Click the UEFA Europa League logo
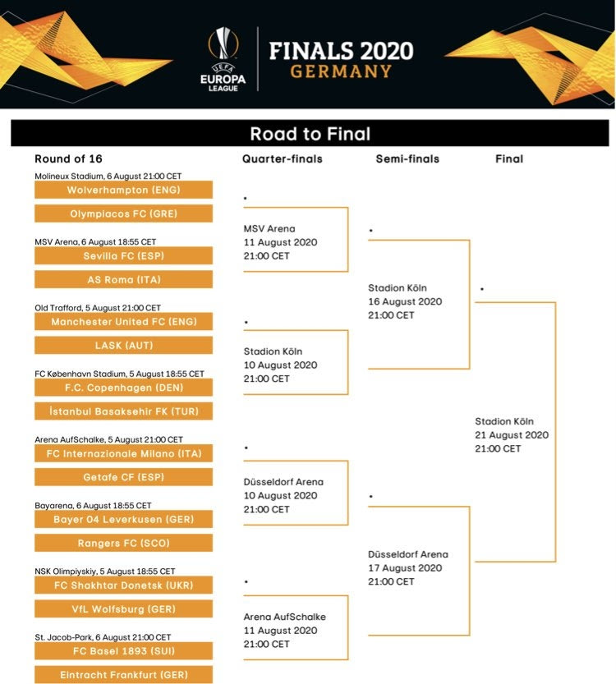 click(223, 57)
